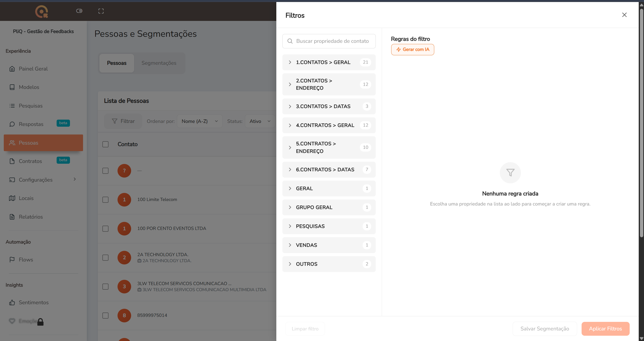Click the funnel icon above Nenhuma regra criada
Screen dimensions: 644x341
click(x=510, y=173)
